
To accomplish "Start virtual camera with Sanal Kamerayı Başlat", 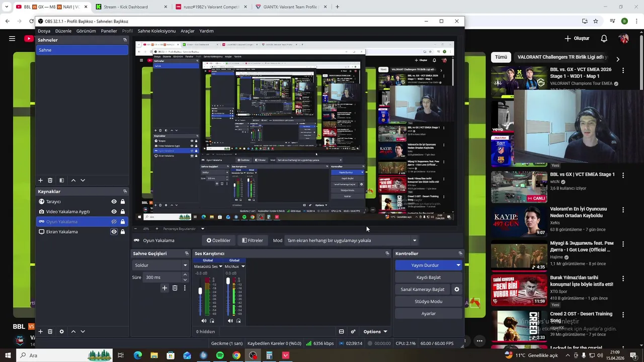I will (x=423, y=290).
